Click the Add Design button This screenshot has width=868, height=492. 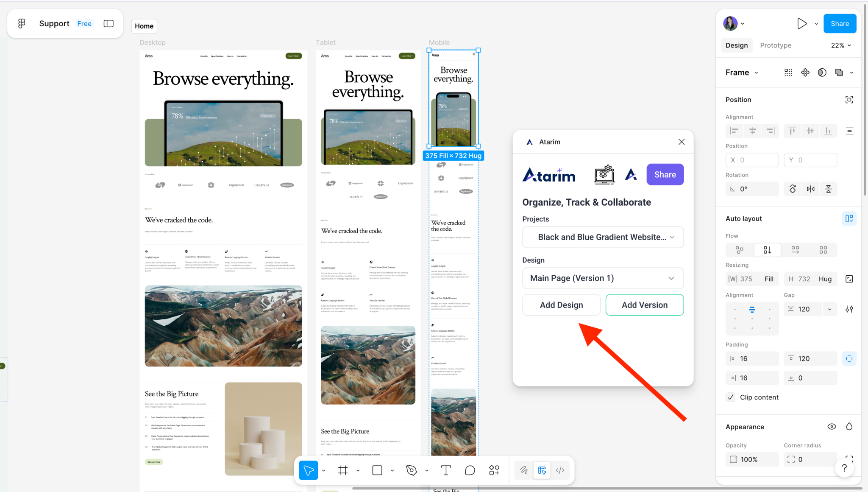[x=561, y=305]
